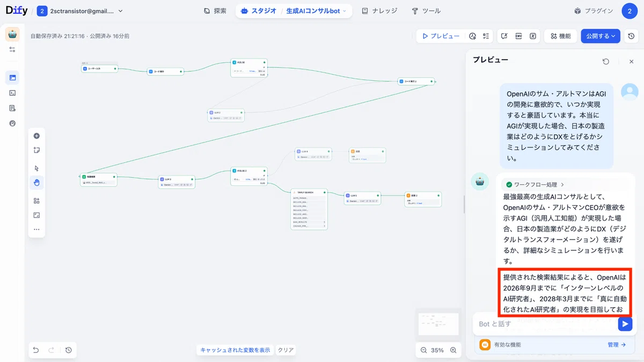Screen dimensions: 644x362
Task: Go to the ナレッジ tab
Action: coord(379,11)
